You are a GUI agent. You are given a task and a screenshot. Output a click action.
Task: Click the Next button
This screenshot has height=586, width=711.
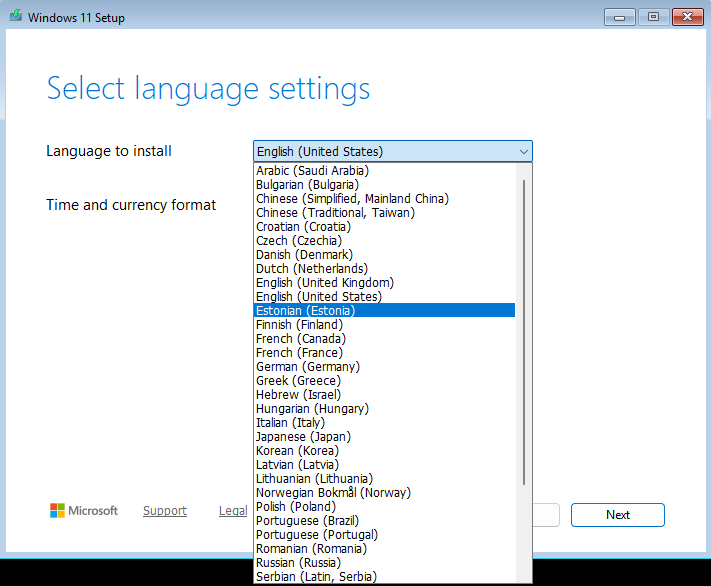point(617,515)
